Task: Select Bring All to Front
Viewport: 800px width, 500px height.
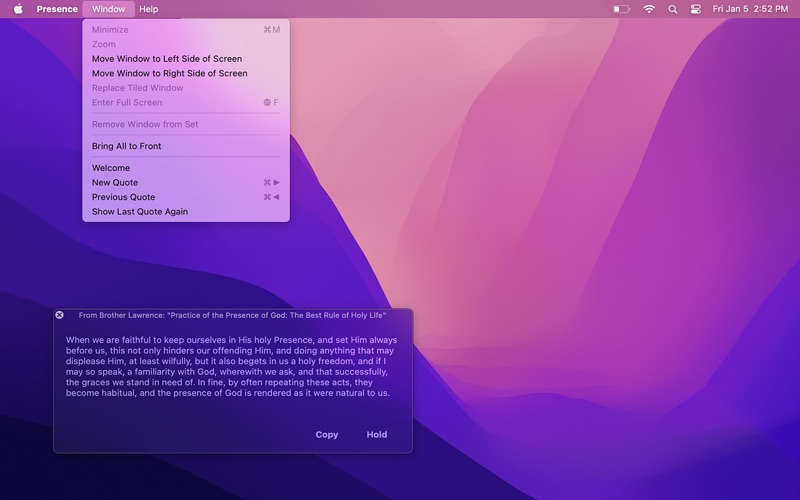Action: coord(186,146)
